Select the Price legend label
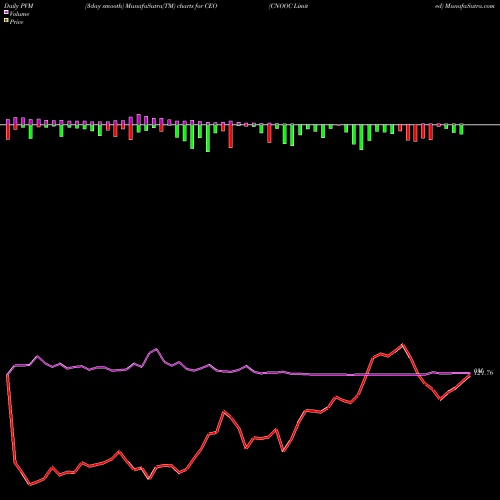Image resolution: width=500 pixels, height=500 pixels. (16, 22)
